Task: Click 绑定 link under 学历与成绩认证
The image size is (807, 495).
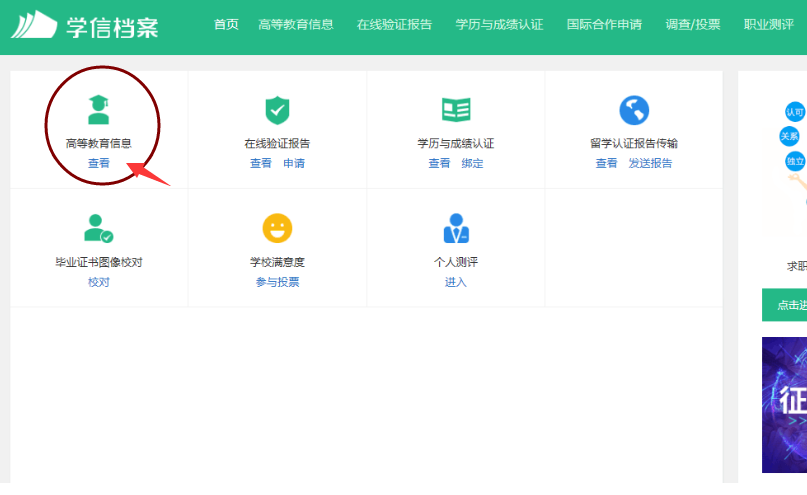Action: [x=472, y=163]
